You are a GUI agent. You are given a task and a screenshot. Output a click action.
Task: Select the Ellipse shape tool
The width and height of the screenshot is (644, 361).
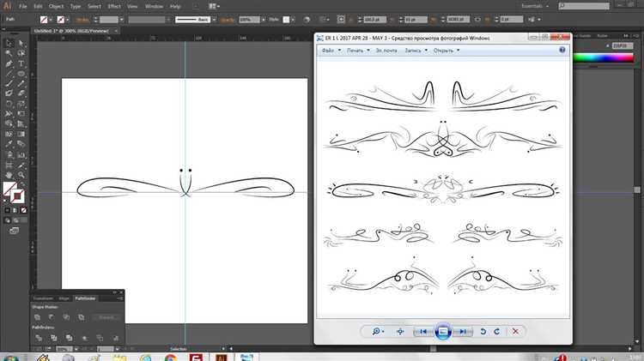tap(21, 74)
